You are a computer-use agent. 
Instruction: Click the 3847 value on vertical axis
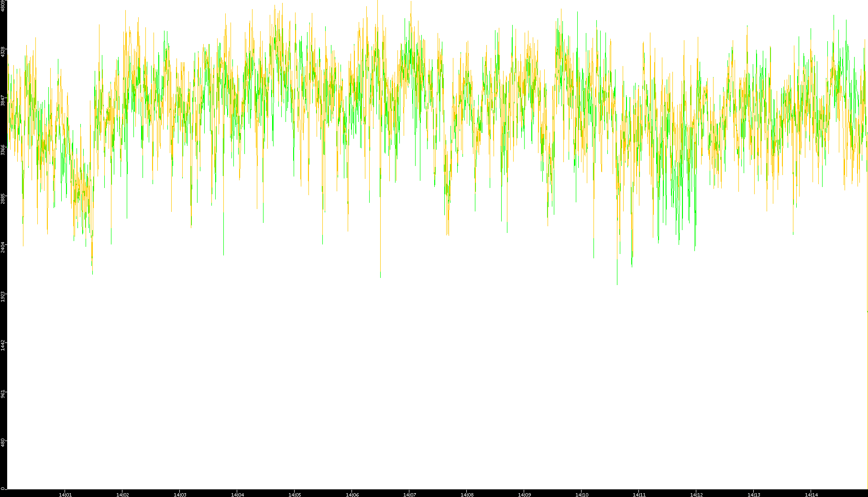tap(3, 100)
